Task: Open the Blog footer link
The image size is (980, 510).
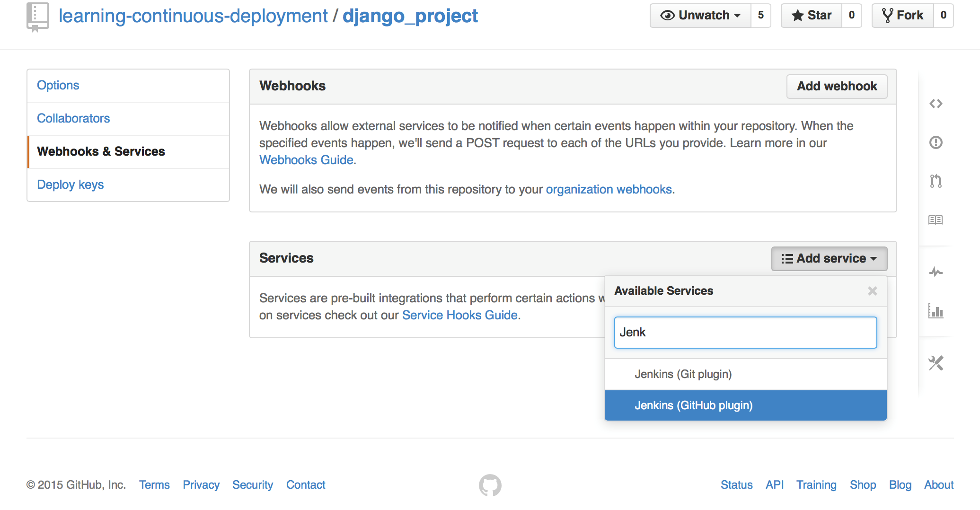Action: [x=900, y=485]
